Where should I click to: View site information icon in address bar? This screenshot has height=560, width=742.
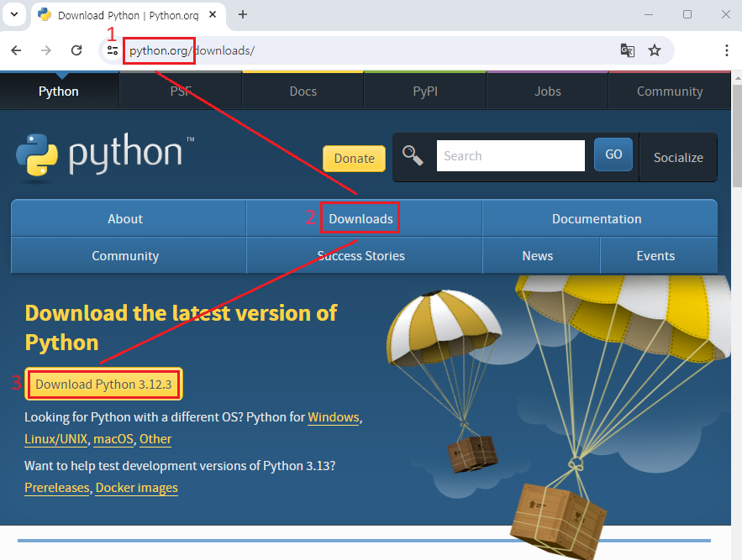(x=112, y=50)
